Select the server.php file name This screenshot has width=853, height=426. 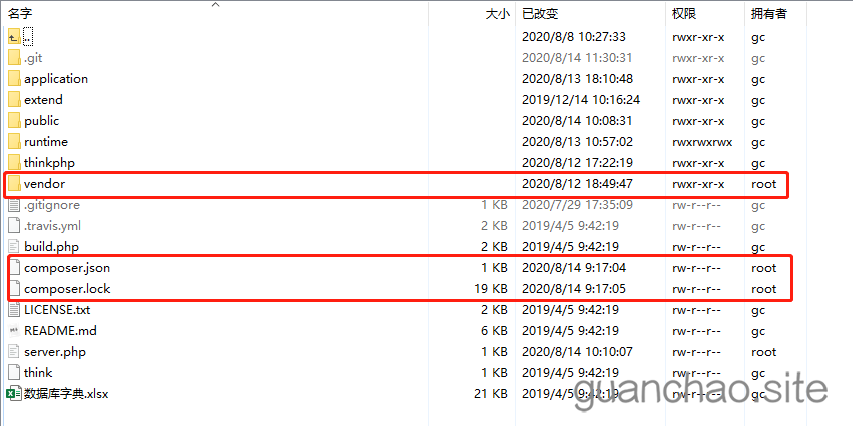[x=55, y=352]
